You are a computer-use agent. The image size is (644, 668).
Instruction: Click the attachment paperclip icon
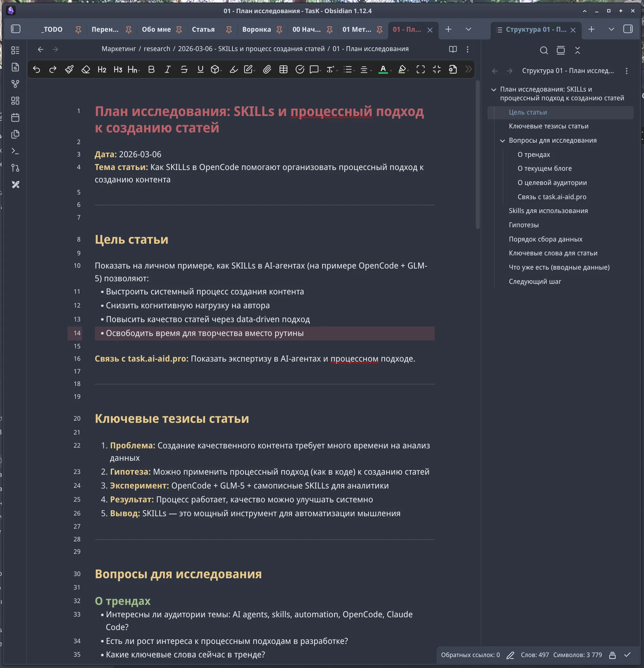[267, 69]
